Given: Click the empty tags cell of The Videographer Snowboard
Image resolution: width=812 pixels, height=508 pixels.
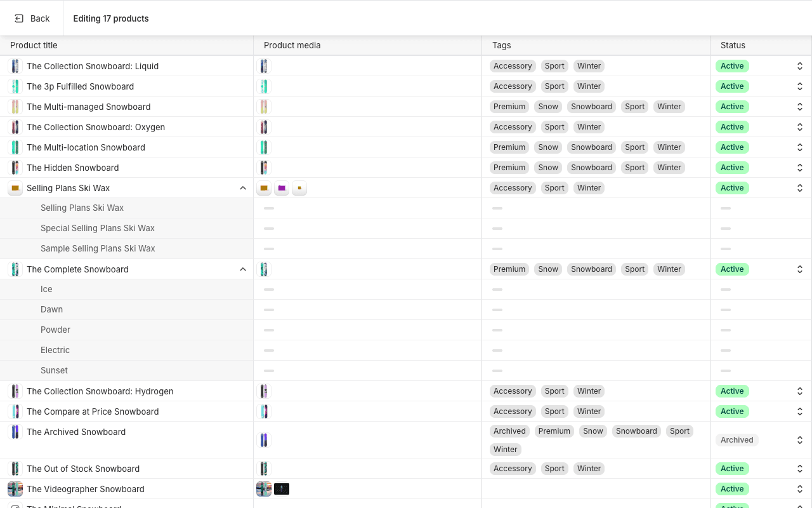Looking at the screenshot, I should tap(596, 489).
